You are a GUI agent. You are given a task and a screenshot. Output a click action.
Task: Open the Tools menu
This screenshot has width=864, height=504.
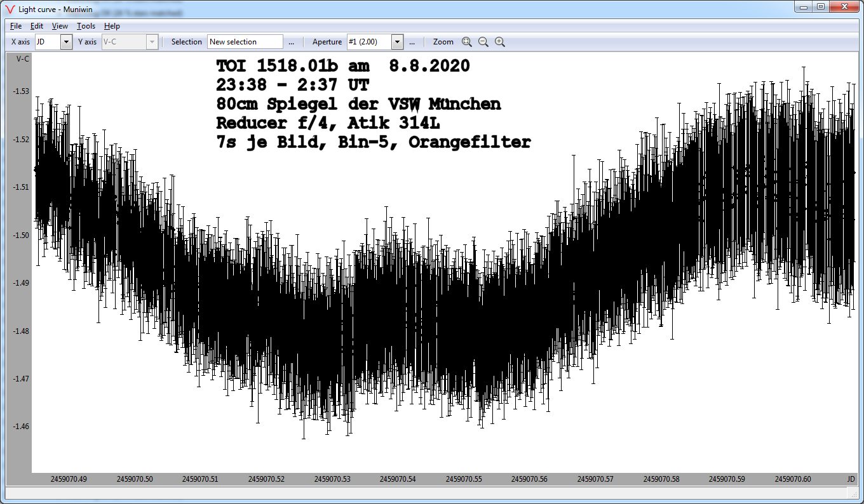point(86,26)
